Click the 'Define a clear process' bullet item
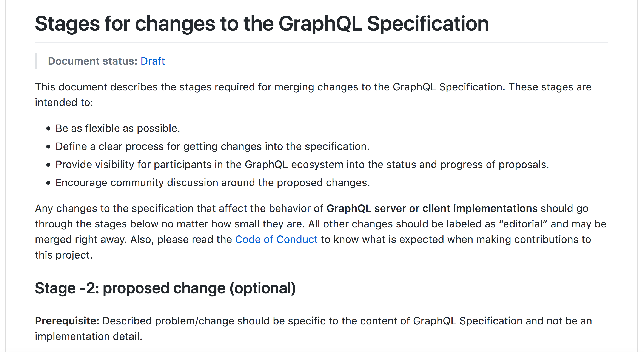 point(213,146)
